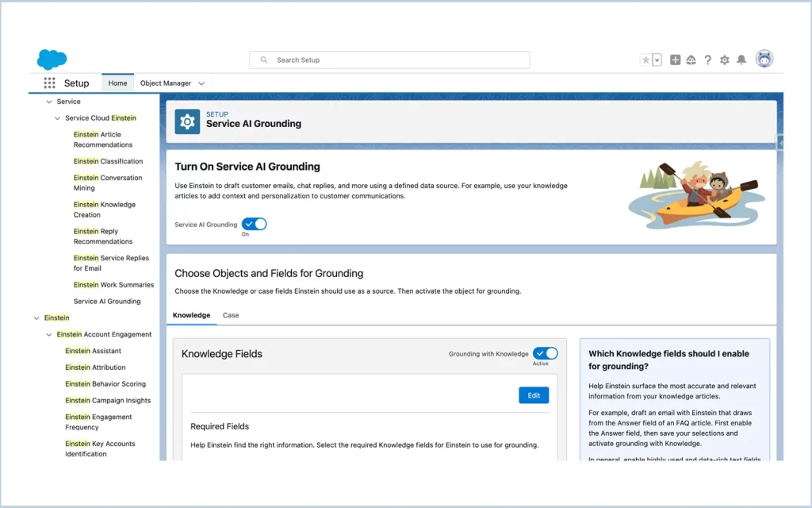Open Einstein Assistant

click(94, 351)
